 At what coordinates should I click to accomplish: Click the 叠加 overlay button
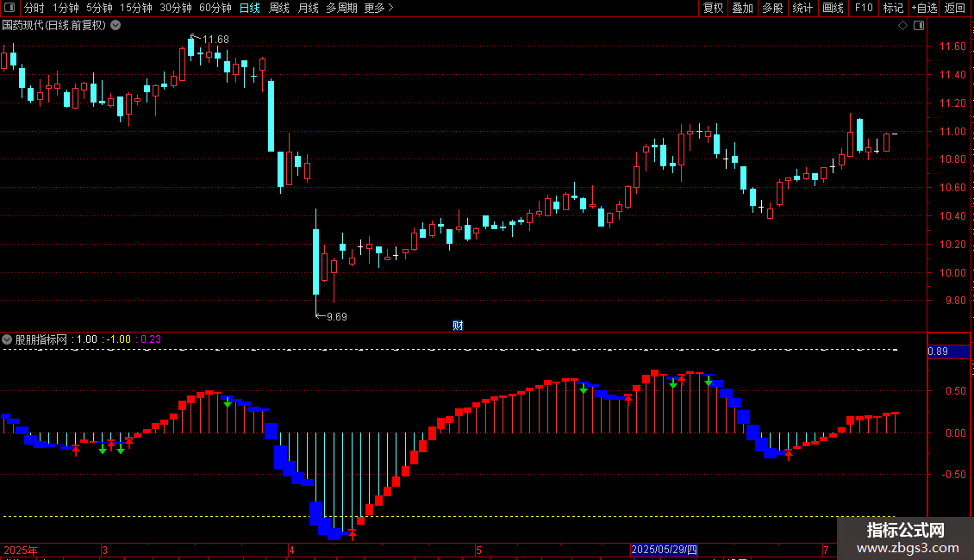click(x=742, y=8)
